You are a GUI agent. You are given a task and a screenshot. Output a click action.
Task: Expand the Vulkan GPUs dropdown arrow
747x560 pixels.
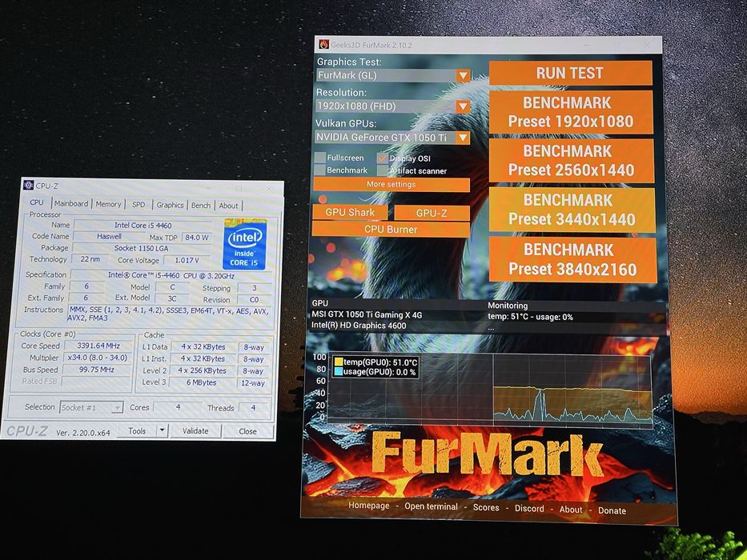click(463, 138)
